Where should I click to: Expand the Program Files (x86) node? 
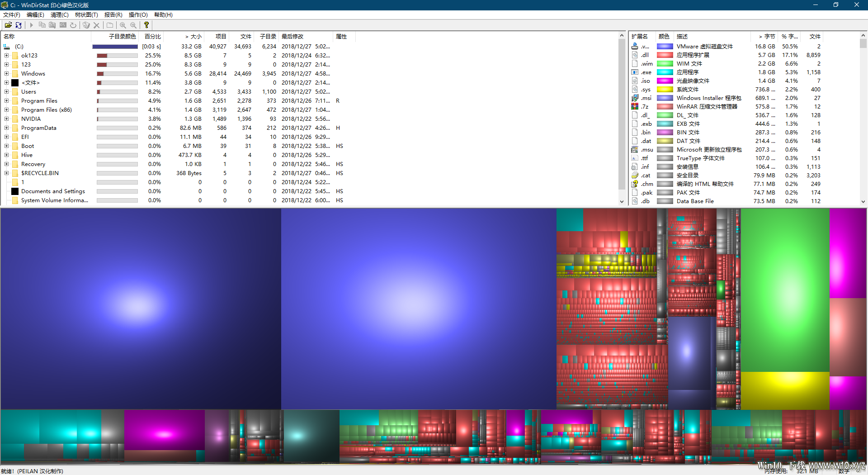(7, 110)
